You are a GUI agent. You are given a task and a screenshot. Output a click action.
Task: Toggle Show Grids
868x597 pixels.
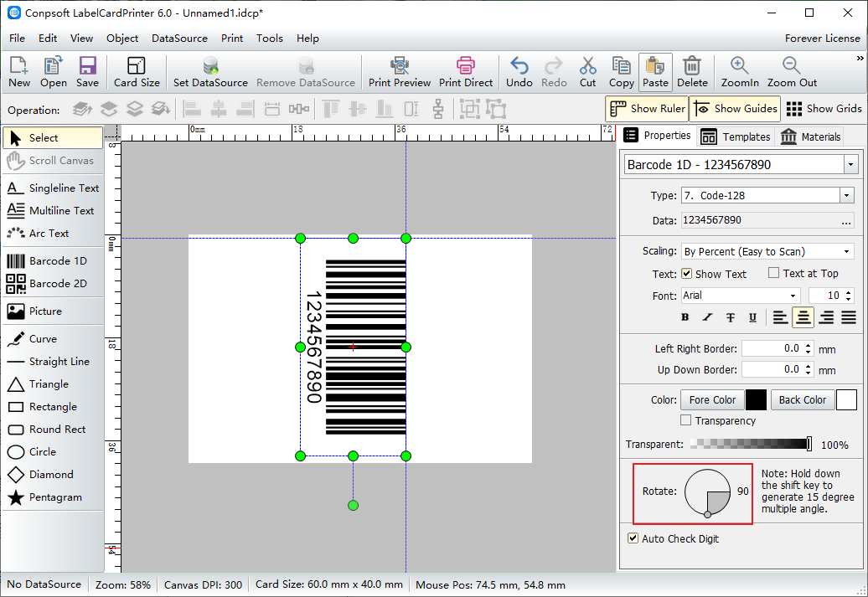pyautogui.click(x=824, y=109)
